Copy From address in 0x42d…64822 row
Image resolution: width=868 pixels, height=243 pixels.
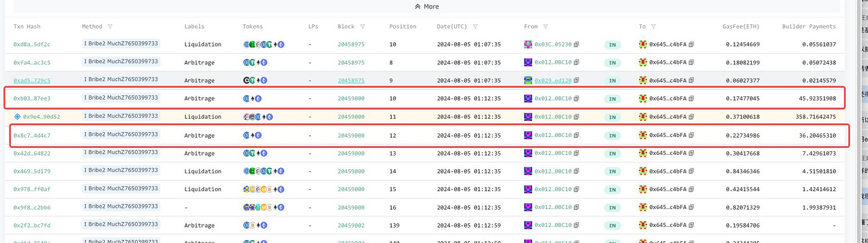click(576, 153)
